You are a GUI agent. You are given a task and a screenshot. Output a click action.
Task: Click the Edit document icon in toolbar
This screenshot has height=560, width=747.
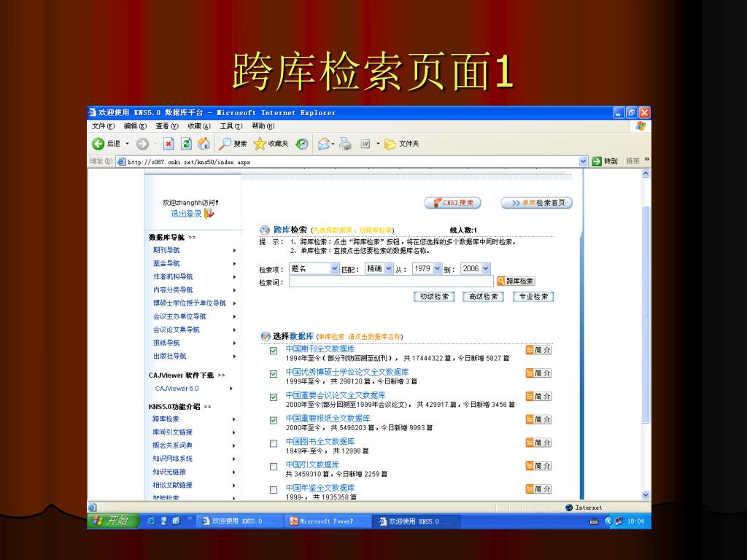(x=365, y=144)
